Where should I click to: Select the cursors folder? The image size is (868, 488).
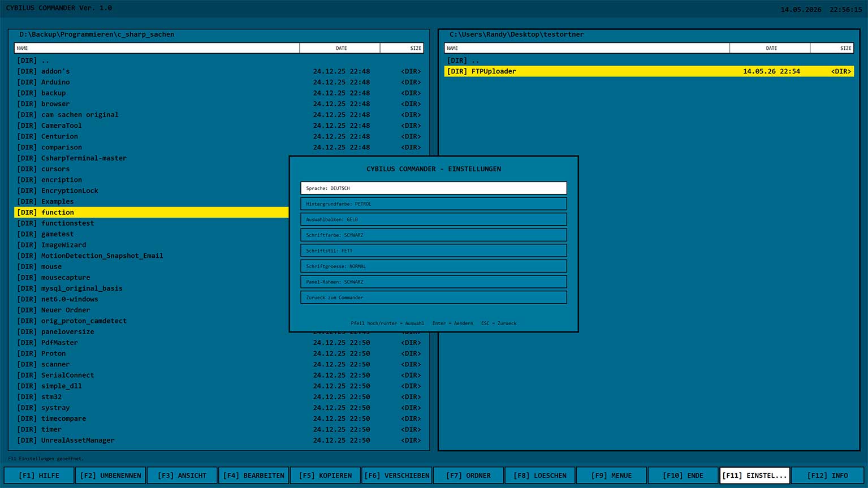152,169
